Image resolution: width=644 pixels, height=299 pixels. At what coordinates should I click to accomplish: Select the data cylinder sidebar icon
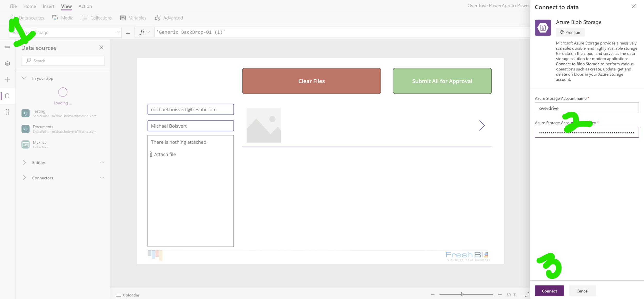7,96
